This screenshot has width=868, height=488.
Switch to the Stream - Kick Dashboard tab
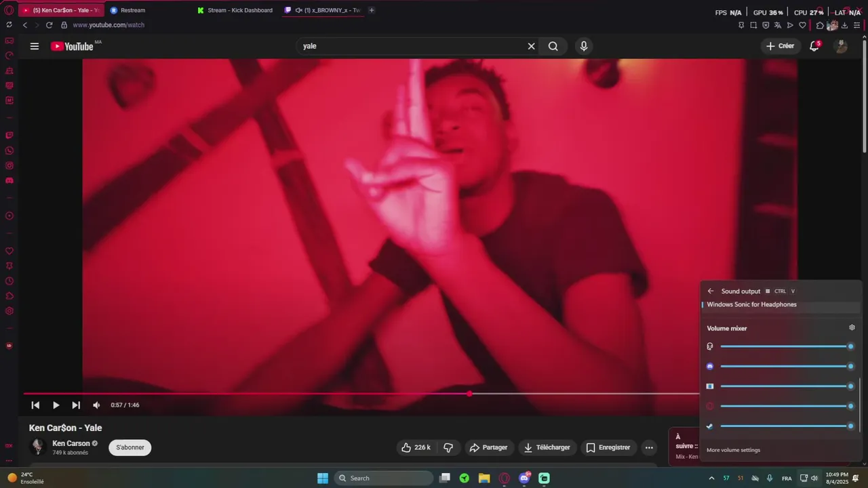[235, 10]
